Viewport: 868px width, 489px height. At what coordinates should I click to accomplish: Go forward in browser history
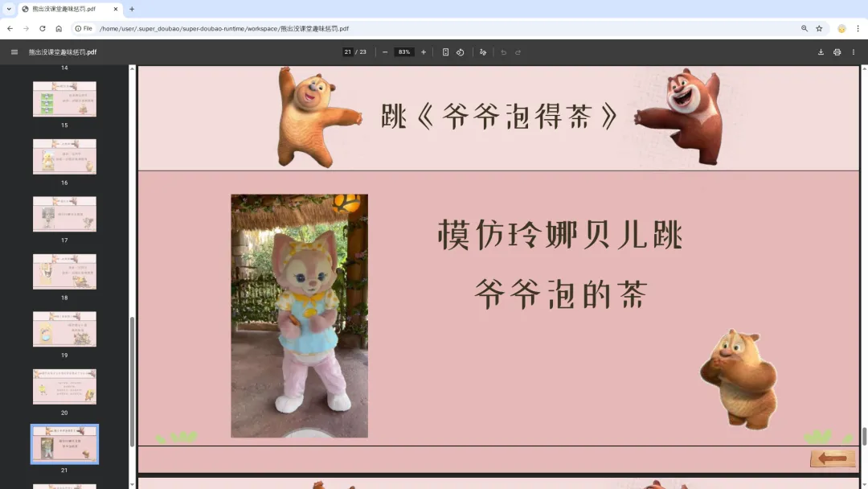pos(26,28)
